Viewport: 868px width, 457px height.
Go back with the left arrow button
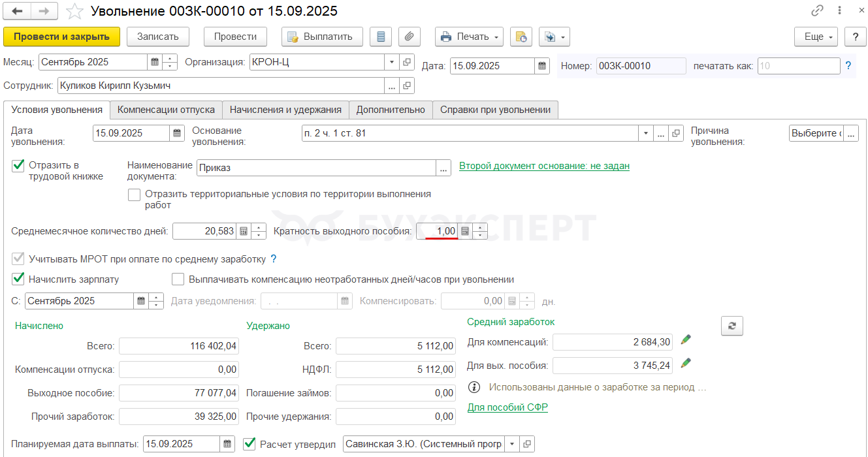[x=17, y=11]
